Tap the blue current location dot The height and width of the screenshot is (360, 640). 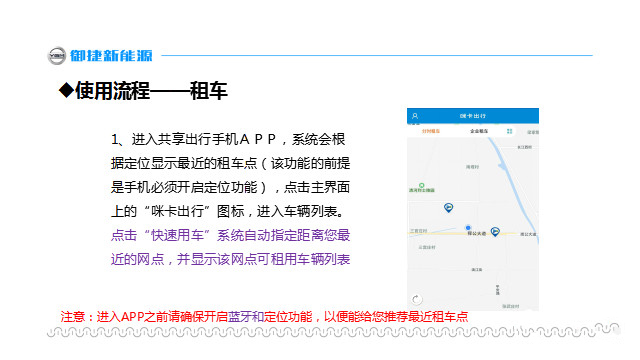click(x=468, y=227)
